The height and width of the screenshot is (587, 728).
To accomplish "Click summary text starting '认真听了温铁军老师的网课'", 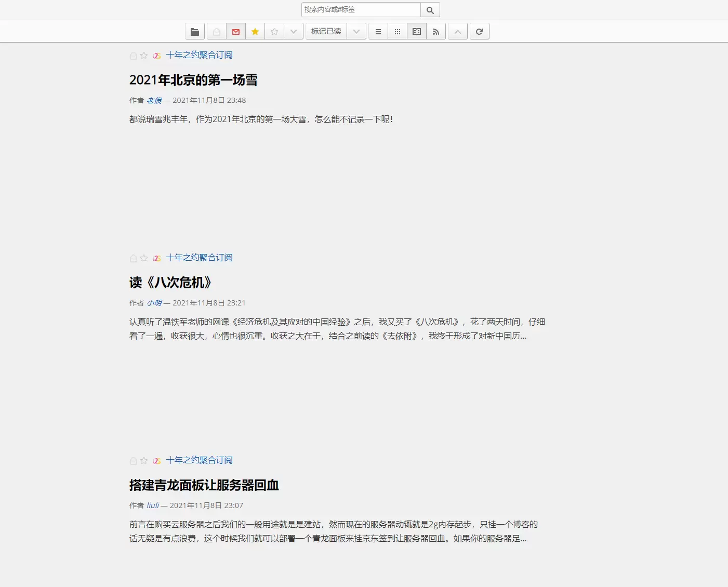I will pos(337,329).
